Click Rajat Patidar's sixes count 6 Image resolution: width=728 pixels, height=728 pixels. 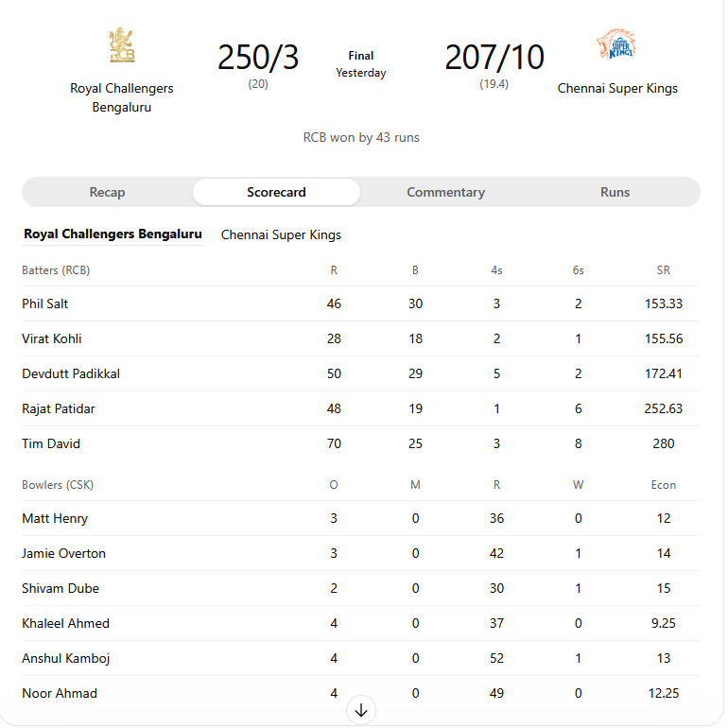(x=578, y=408)
